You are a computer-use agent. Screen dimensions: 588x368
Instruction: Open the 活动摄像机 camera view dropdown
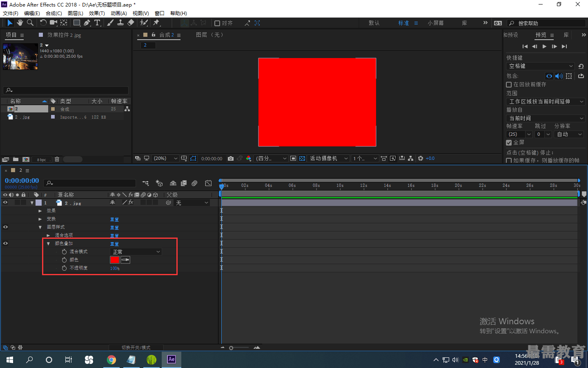tap(329, 159)
